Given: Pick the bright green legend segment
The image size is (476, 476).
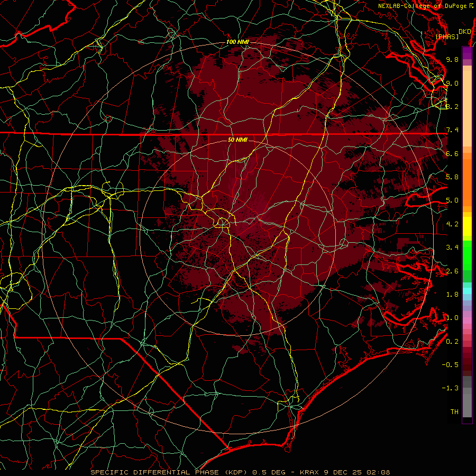Looking at the screenshot, I should coord(467,255).
